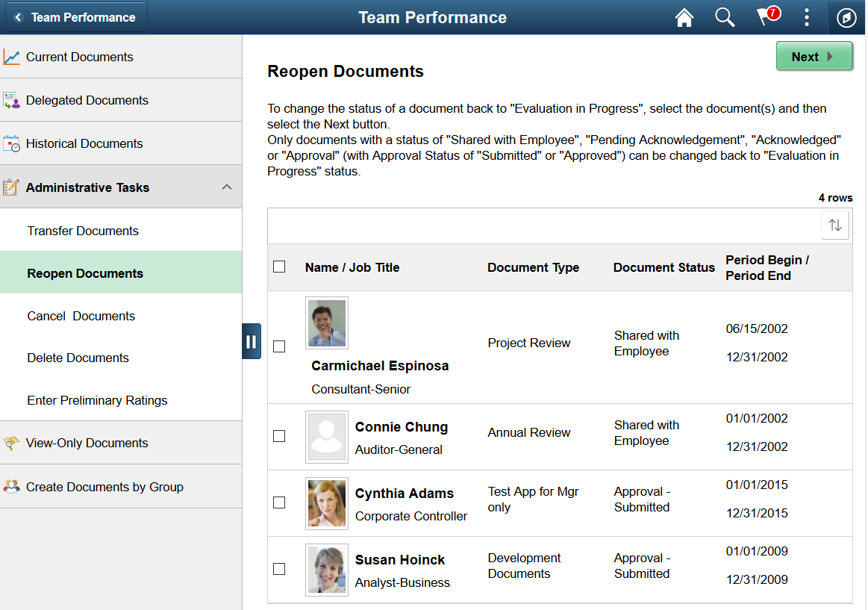Collapse the side panel with pause-style tab

pos(252,341)
